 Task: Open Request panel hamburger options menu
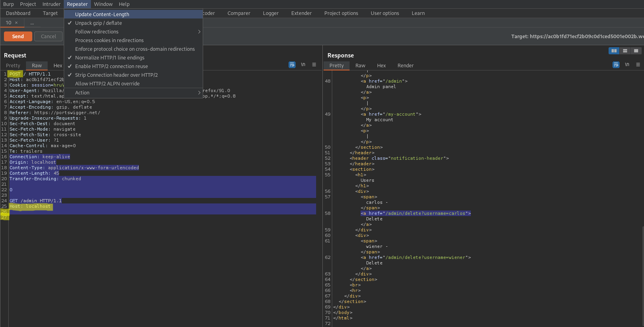(x=314, y=65)
